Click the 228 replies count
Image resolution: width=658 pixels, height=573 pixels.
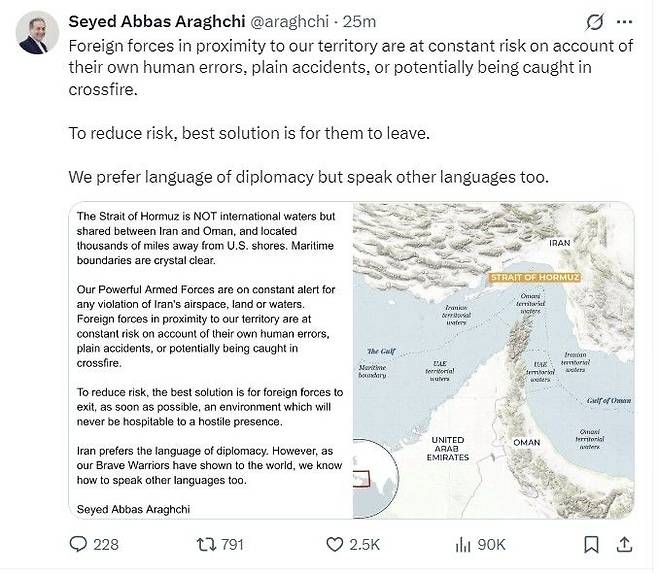tap(106, 544)
